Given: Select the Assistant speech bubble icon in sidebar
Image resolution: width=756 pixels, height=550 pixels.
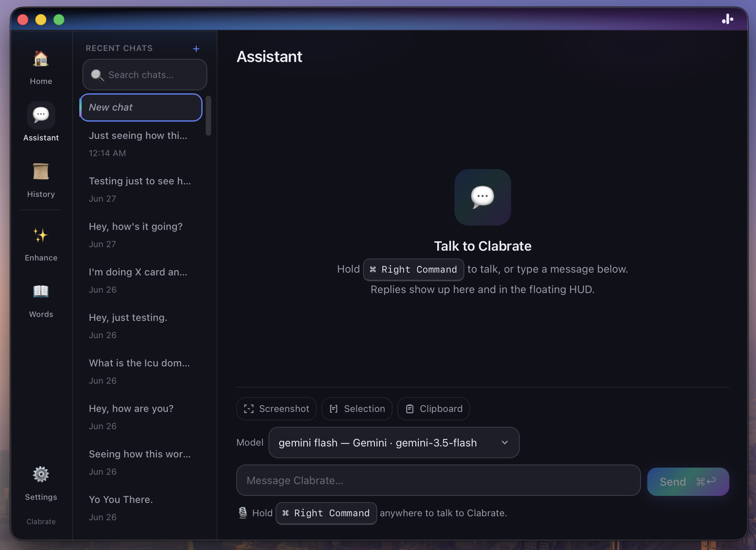Looking at the screenshot, I should [x=41, y=115].
